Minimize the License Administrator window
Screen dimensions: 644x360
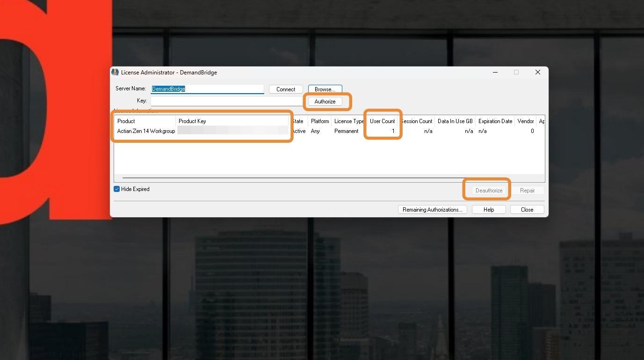(495, 72)
